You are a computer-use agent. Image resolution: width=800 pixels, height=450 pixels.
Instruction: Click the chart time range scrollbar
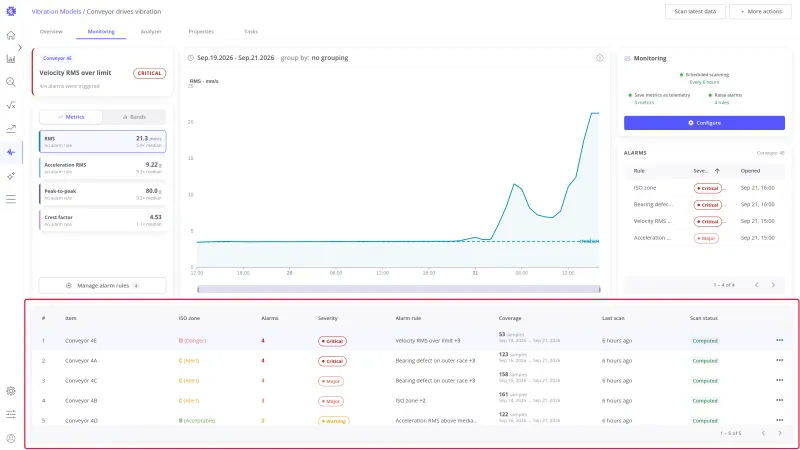click(398, 289)
